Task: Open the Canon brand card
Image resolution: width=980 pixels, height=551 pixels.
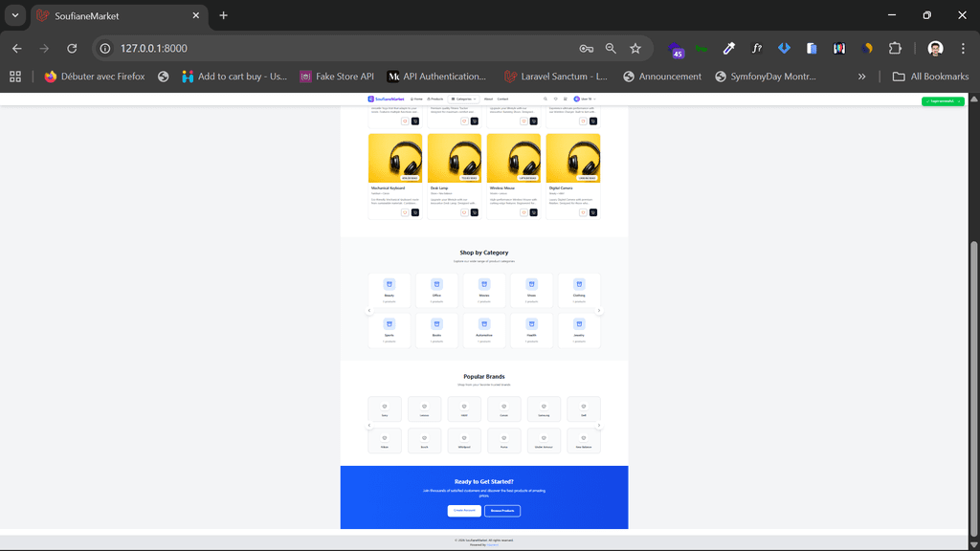Action: (x=503, y=409)
